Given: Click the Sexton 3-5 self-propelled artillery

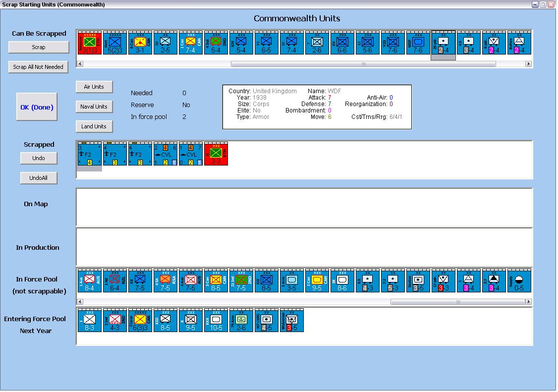Looking at the screenshot, I should pyautogui.click(x=418, y=280).
